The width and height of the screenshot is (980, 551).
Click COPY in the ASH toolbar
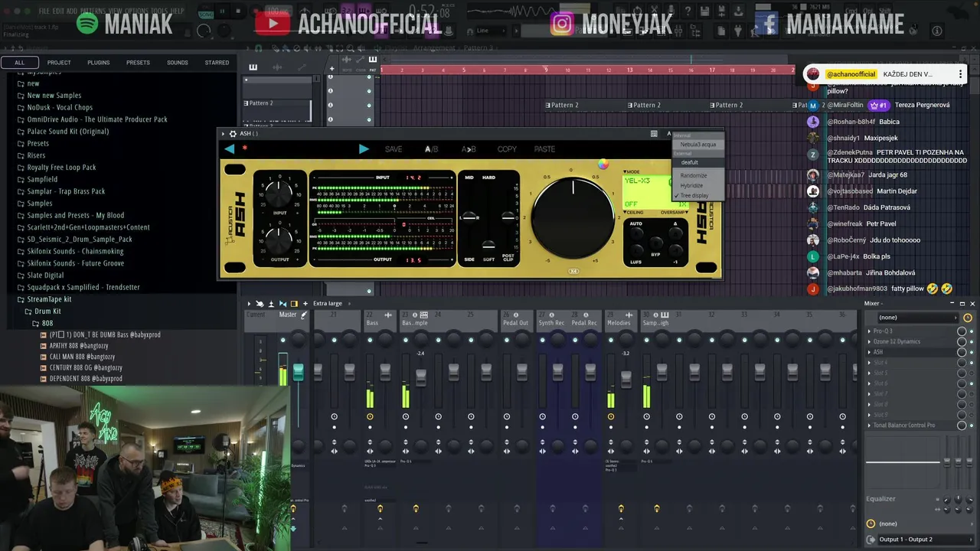tap(507, 149)
